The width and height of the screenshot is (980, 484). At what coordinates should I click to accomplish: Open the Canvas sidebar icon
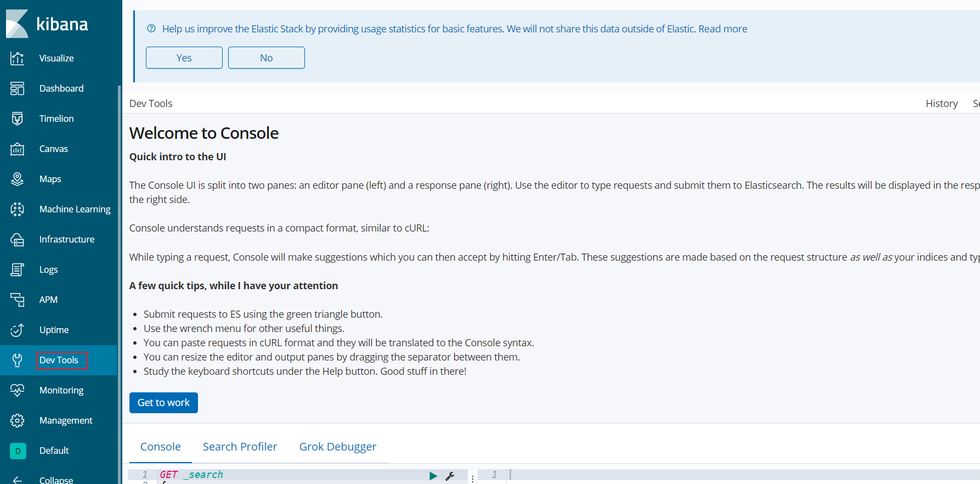[18, 149]
